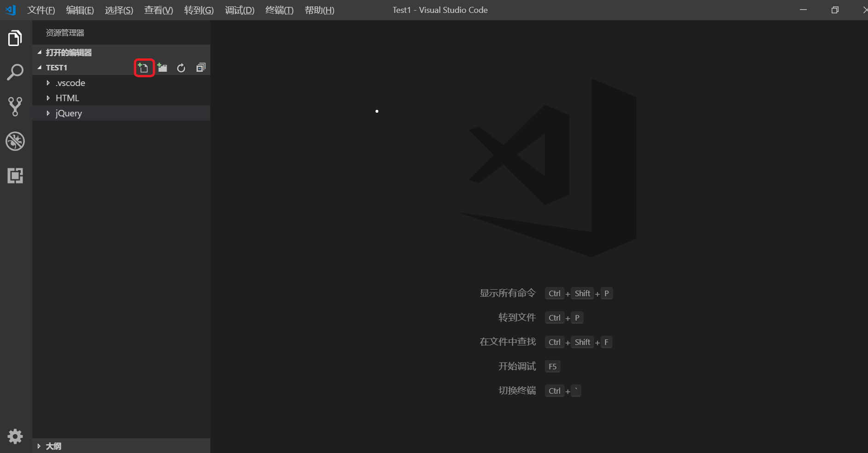The width and height of the screenshot is (868, 453).
Task: Click the New Folder icon in TEST1
Action: 162,68
